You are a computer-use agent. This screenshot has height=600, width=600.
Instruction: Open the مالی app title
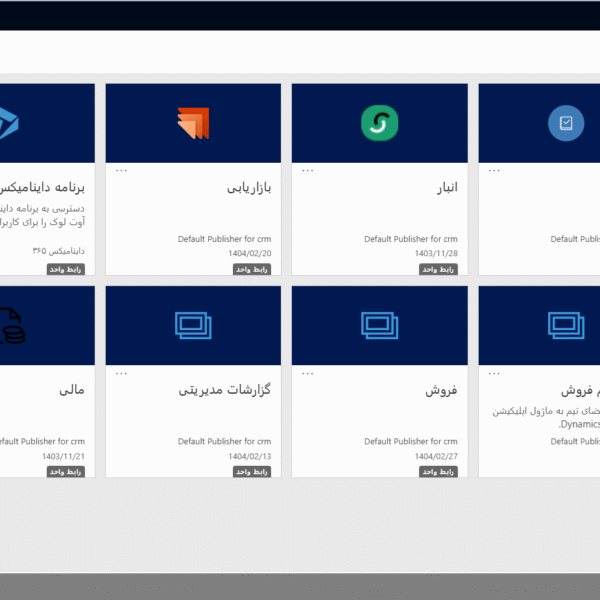click(71, 391)
